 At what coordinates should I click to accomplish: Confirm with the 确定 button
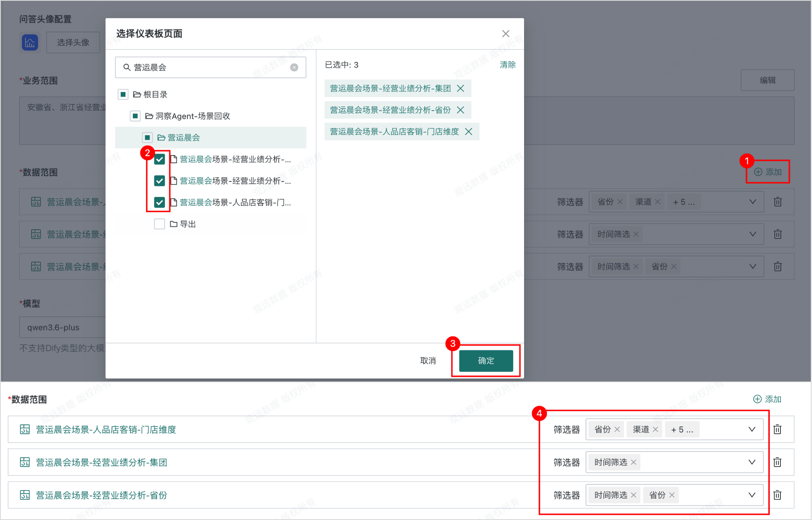[486, 360]
